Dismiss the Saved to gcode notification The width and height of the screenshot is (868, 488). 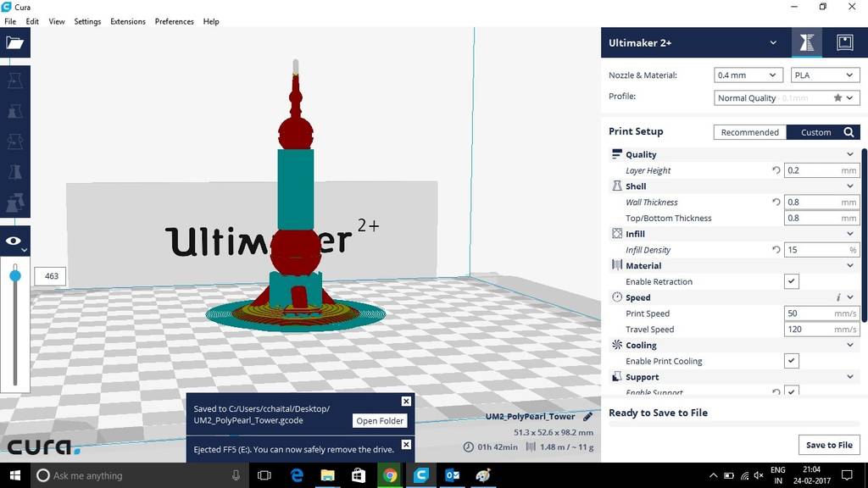tap(406, 401)
